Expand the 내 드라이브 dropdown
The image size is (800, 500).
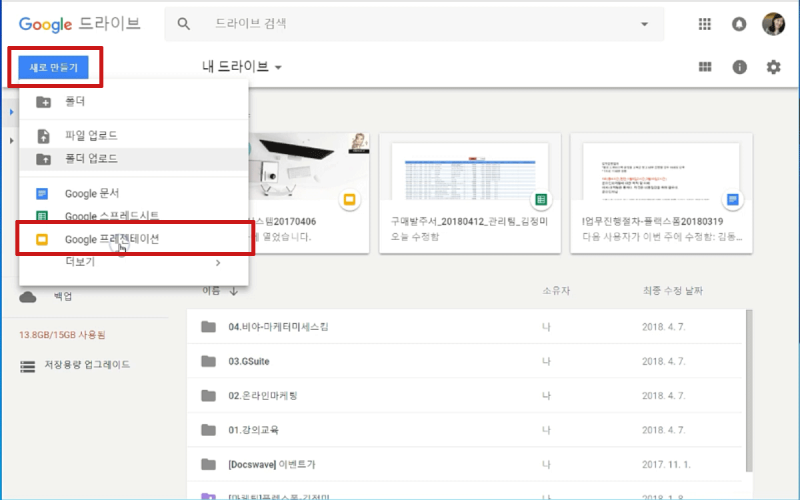pyautogui.click(x=242, y=67)
